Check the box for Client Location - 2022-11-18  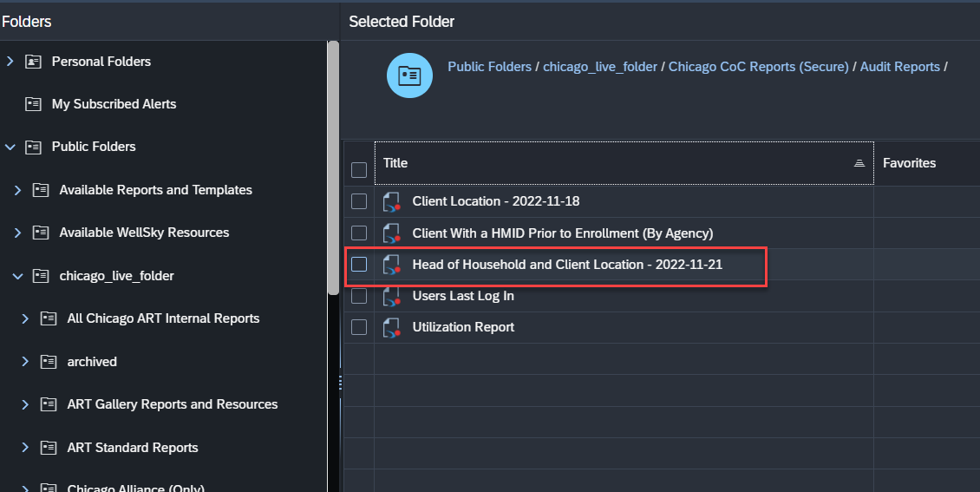[359, 201]
